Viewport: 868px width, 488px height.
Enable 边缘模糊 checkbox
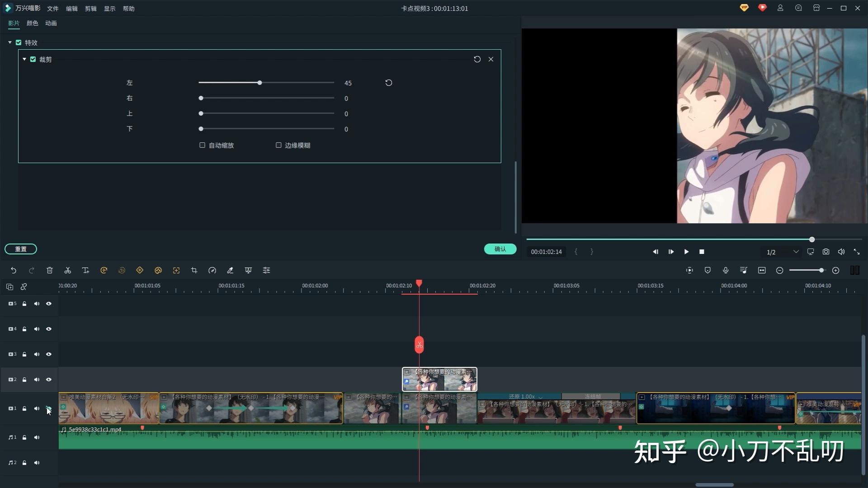coord(278,145)
